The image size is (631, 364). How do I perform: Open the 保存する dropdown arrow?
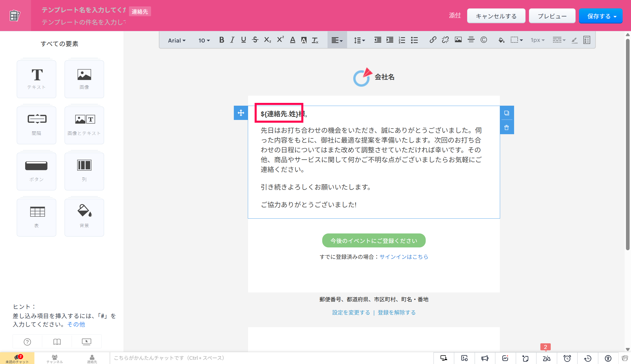point(615,16)
